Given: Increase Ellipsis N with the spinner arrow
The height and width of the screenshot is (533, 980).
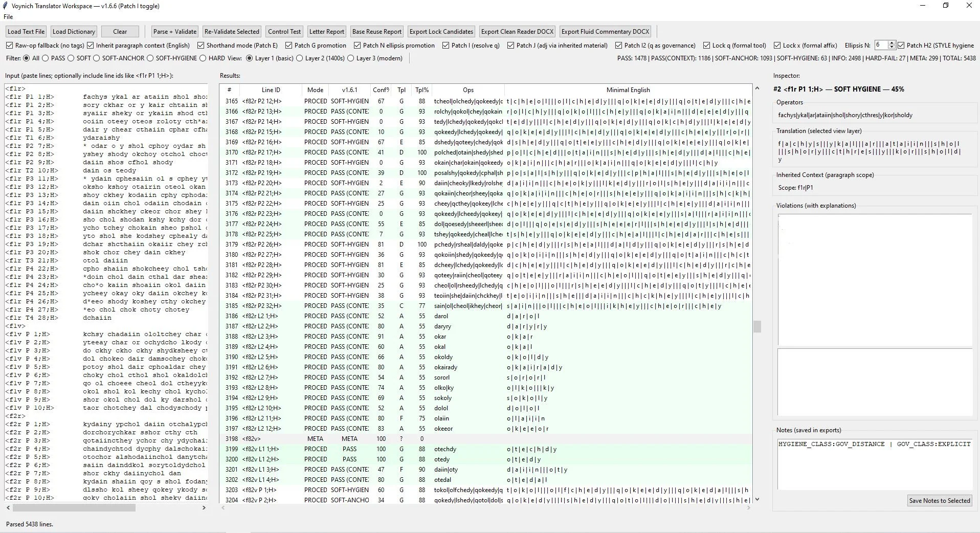Looking at the screenshot, I should click(891, 43).
